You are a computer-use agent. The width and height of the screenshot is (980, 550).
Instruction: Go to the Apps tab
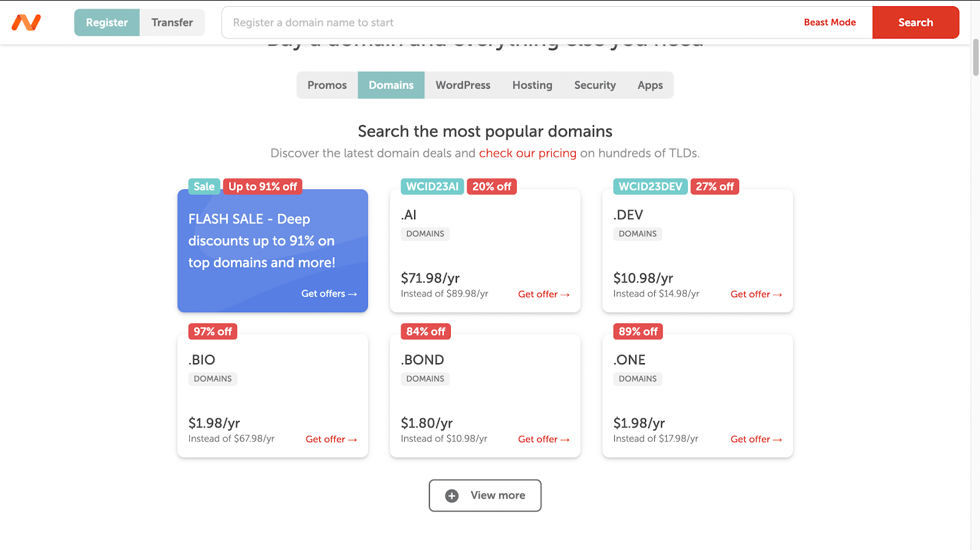[x=650, y=85]
